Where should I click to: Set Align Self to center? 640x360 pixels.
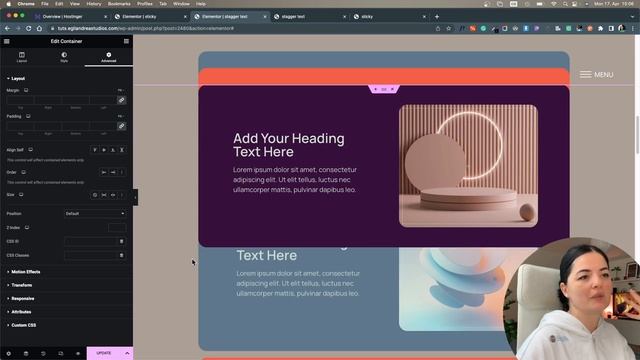click(x=104, y=150)
